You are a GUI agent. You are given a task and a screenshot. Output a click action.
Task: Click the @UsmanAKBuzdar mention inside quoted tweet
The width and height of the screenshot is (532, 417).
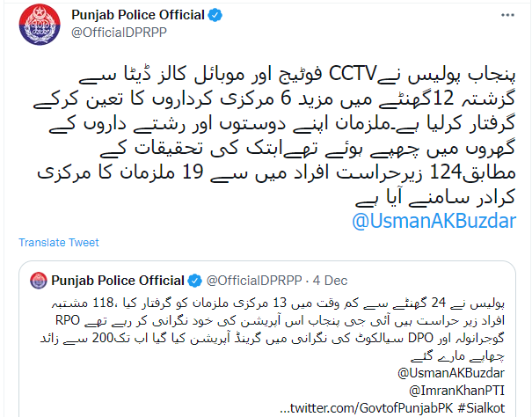click(x=451, y=373)
